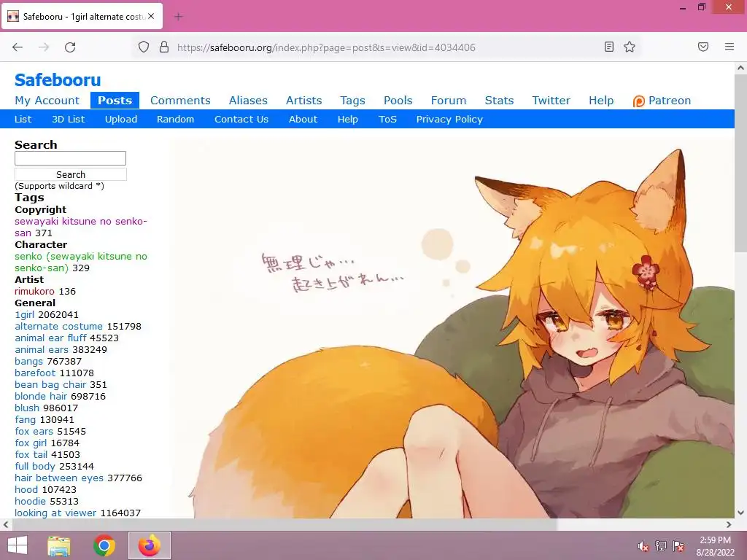Image resolution: width=747 pixels, height=560 pixels.
Task: Launch File Explorer from the taskbar
Action: tap(58, 545)
